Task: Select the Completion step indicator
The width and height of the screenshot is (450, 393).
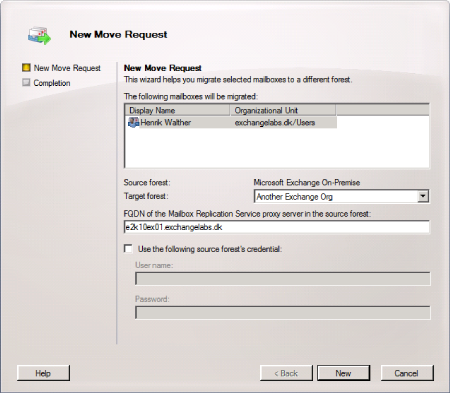Action: pyautogui.click(x=26, y=82)
